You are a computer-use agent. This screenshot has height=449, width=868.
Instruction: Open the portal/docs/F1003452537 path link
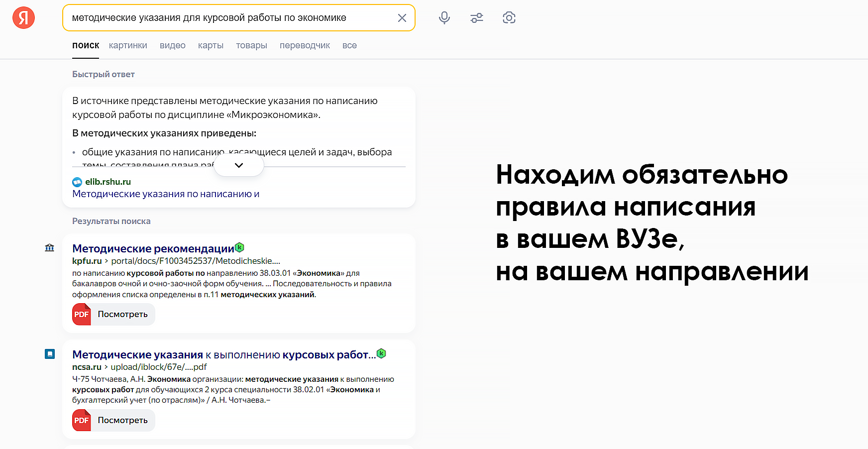(196, 261)
